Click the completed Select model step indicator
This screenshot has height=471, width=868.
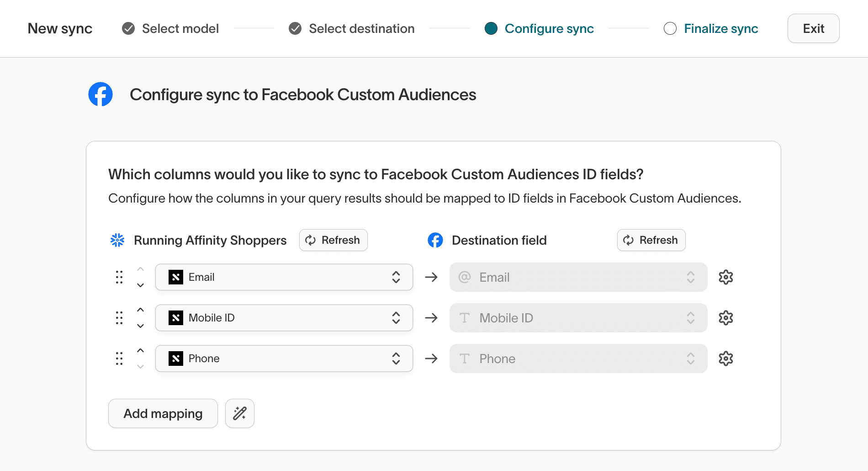tap(128, 28)
